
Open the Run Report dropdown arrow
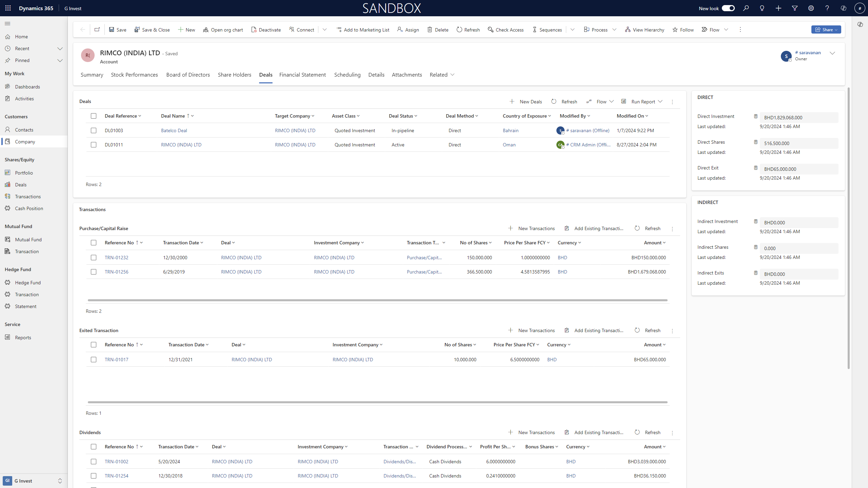(660, 102)
